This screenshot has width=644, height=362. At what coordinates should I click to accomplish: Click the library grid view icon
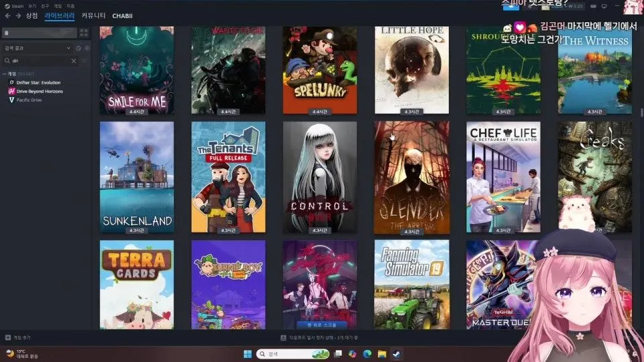coord(84,32)
